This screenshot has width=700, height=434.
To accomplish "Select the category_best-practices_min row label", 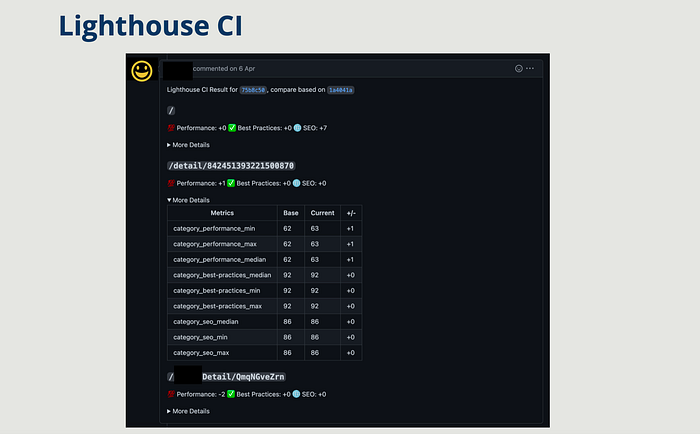I will pyautogui.click(x=217, y=290).
